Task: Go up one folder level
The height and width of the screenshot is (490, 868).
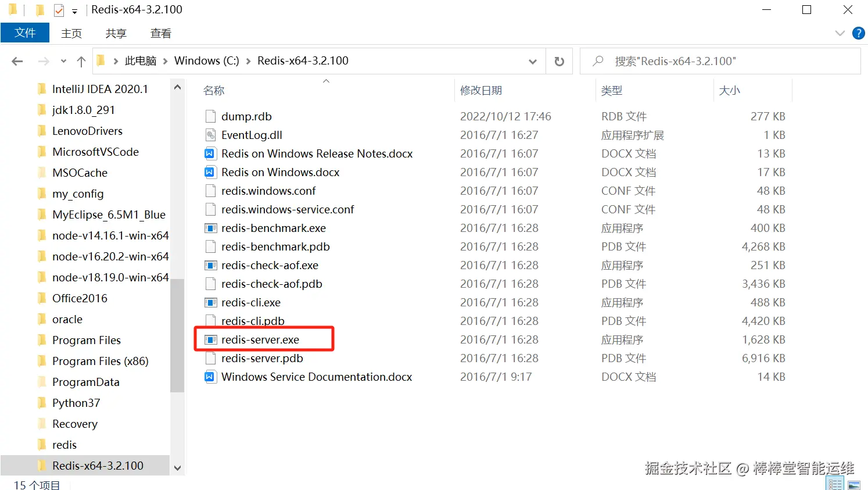Action: pos(81,61)
